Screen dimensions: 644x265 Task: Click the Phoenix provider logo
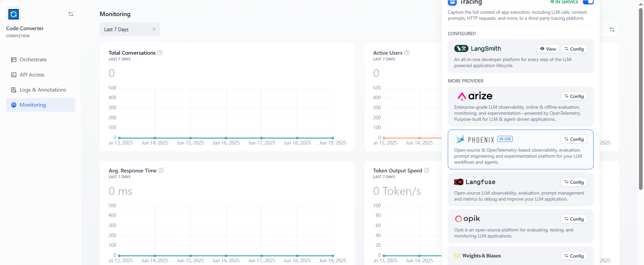[x=475, y=140]
